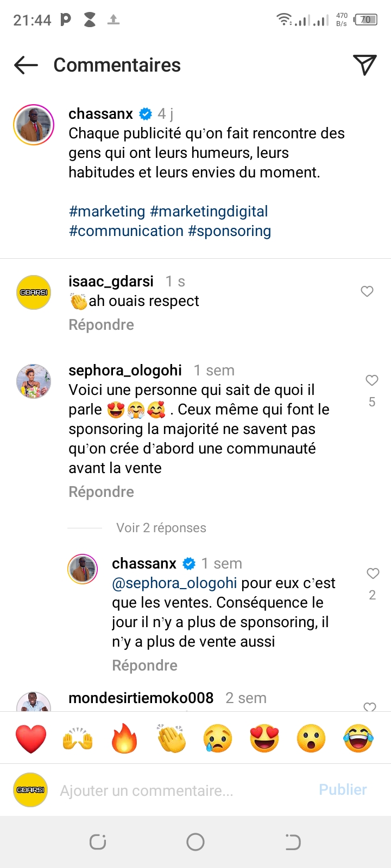This screenshot has height=868, width=391.
Task: Open the share paper-plane icon
Action: point(364,65)
